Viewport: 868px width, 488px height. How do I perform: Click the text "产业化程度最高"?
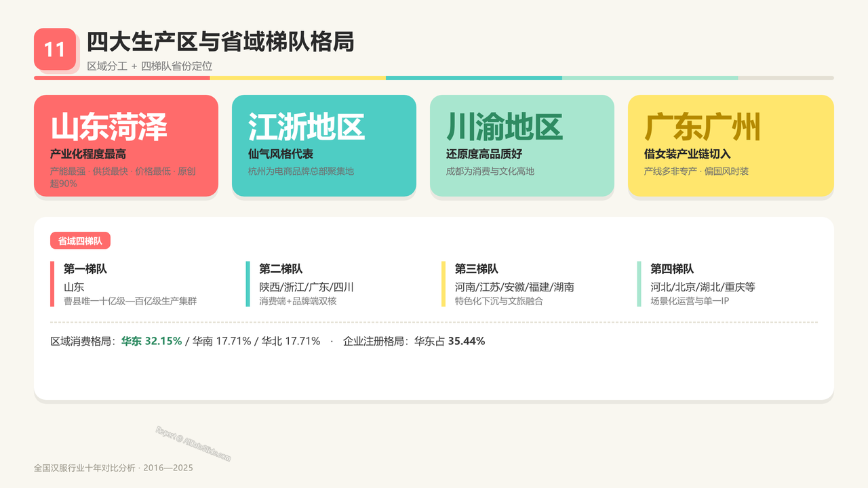(x=88, y=155)
